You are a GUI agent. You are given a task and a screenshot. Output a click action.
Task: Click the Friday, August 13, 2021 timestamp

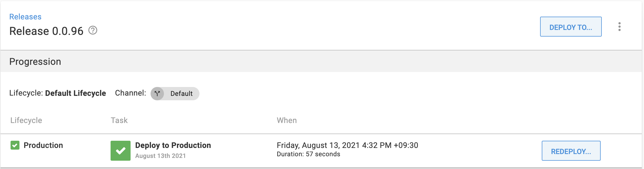(347, 145)
